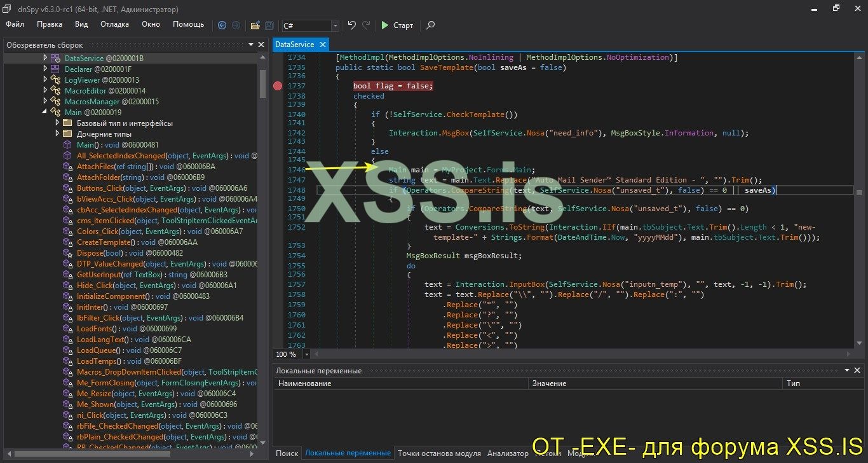868x463 pixels.
Task: Open the Файл menu
Action: click(15, 24)
